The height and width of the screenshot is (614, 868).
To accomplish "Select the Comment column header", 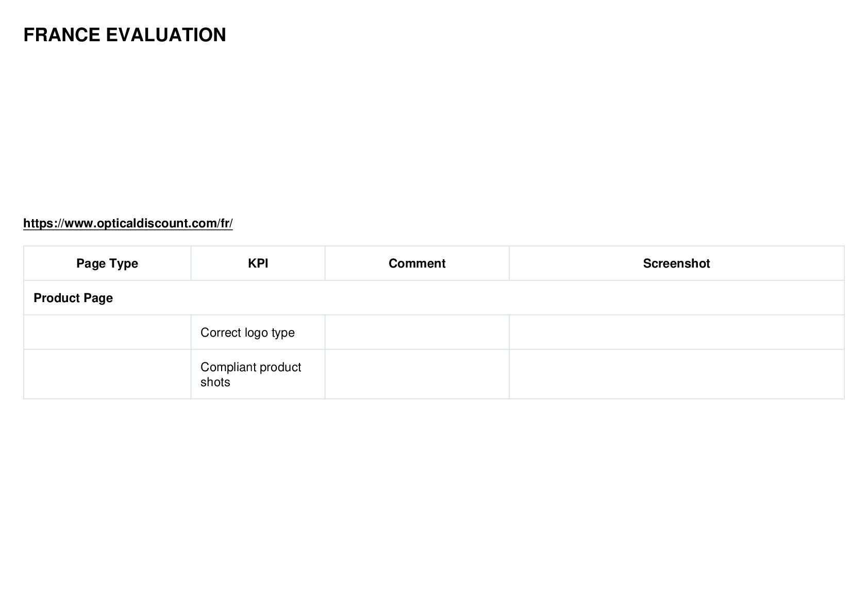I will click(417, 263).
